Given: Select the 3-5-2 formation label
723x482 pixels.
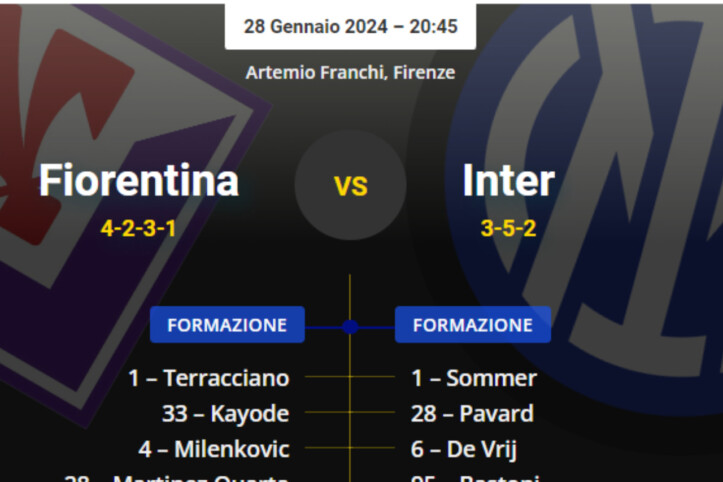Looking at the screenshot, I should click(x=508, y=228).
